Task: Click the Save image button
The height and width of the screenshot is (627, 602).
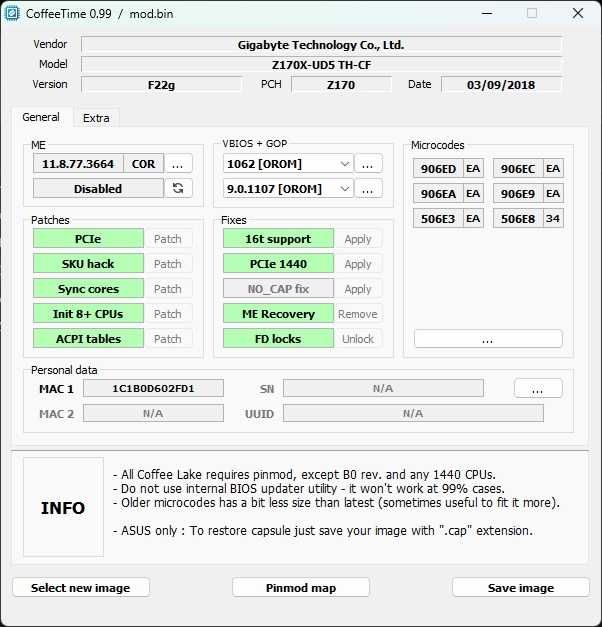Action: (521, 587)
